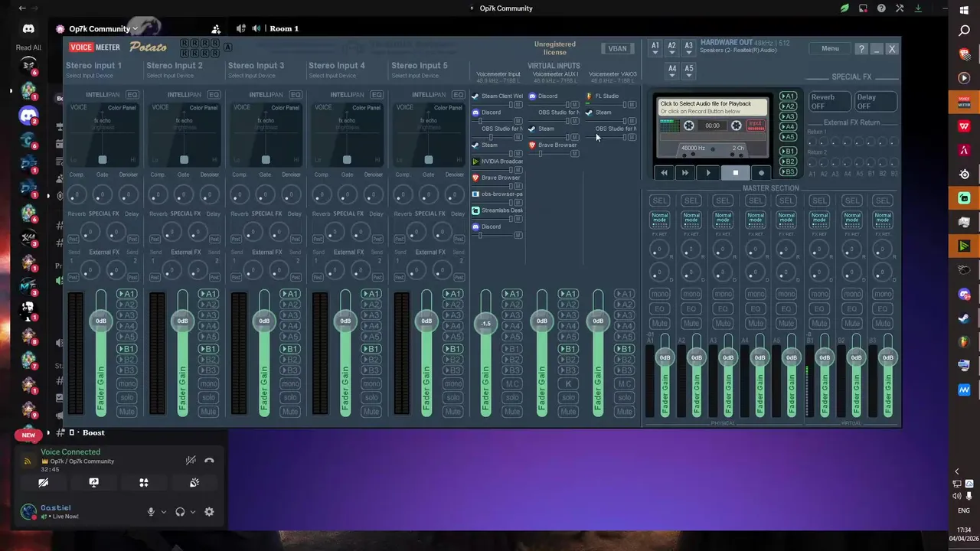The image size is (980, 551).
Task: Open Windows Start menu
Action: point(964,9)
